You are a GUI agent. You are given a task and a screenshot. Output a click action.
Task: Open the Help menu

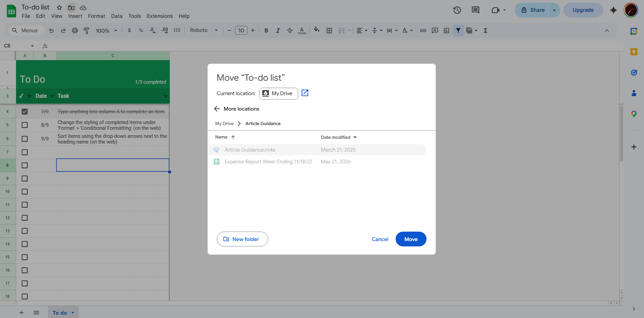[184, 16]
